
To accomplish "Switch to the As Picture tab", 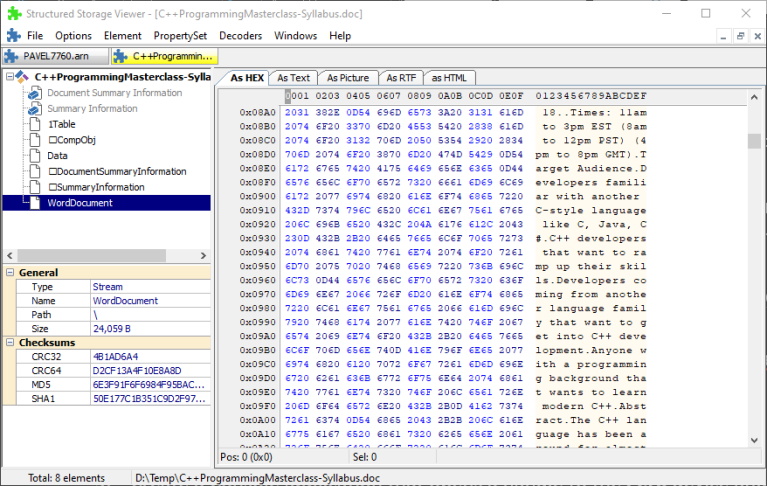I will pyautogui.click(x=348, y=78).
